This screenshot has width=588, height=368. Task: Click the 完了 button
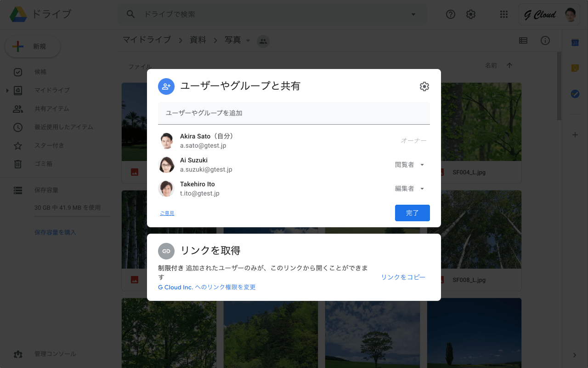tap(413, 213)
